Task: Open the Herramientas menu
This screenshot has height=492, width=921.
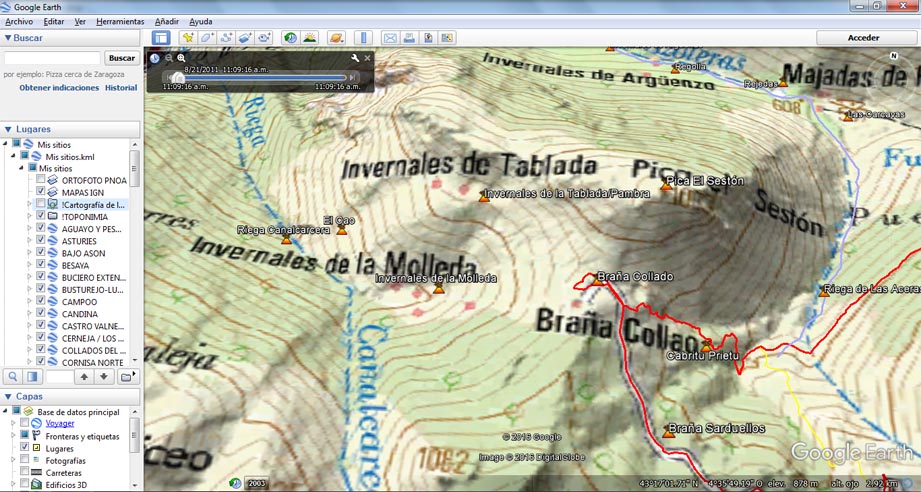Action: click(120, 22)
